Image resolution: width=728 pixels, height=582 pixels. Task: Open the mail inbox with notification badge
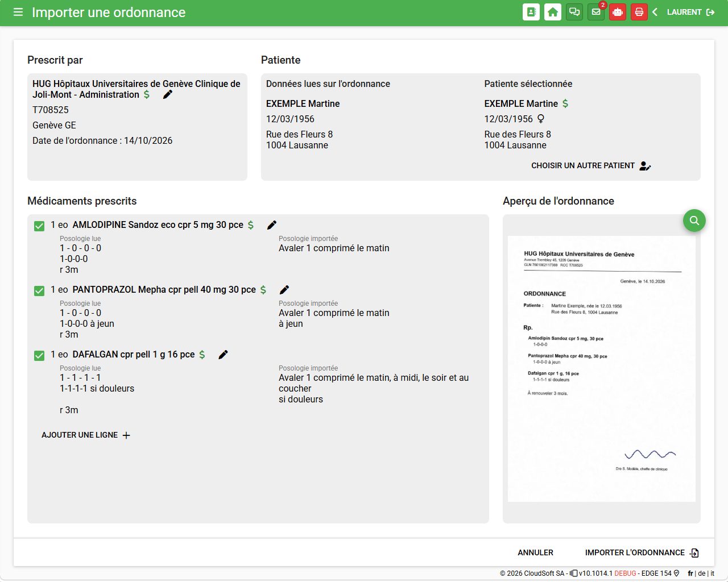pos(596,12)
